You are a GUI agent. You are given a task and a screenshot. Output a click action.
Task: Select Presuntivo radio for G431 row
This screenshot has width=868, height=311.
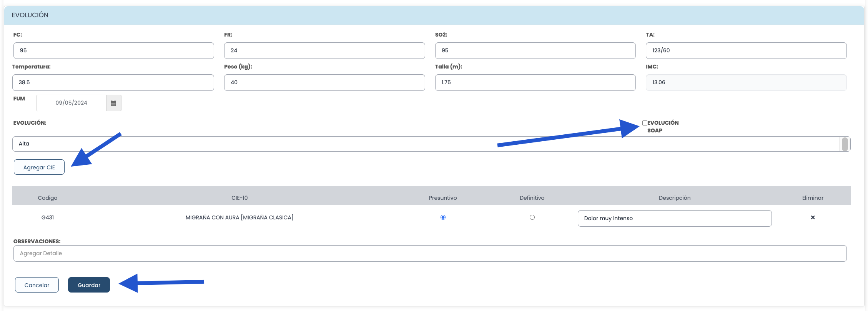coord(443,217)
